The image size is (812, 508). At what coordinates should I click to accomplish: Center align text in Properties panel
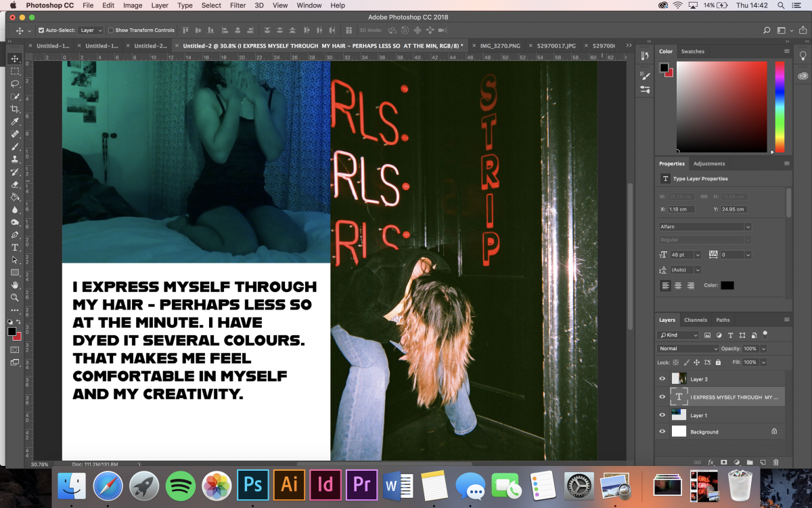(678, 286)
